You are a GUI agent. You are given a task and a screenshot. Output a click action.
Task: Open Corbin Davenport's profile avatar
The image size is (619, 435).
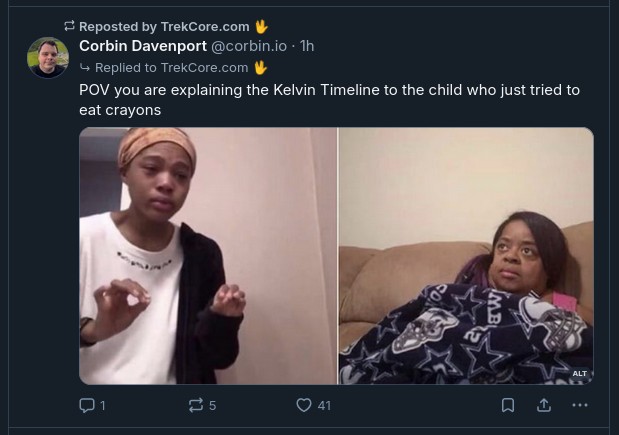(48, 58)
